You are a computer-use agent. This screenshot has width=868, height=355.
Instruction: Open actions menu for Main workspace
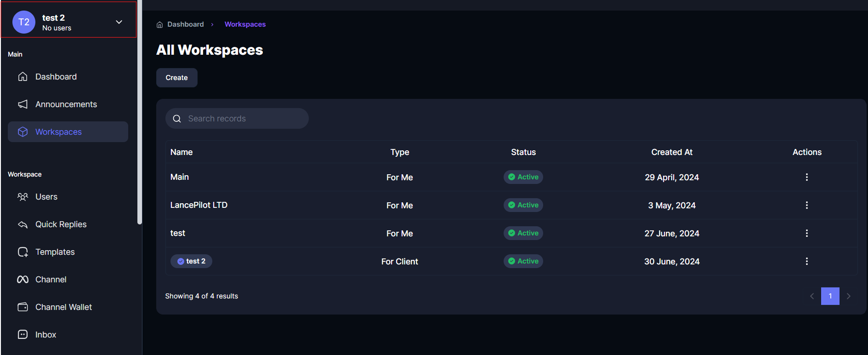[x=806, y=177]
